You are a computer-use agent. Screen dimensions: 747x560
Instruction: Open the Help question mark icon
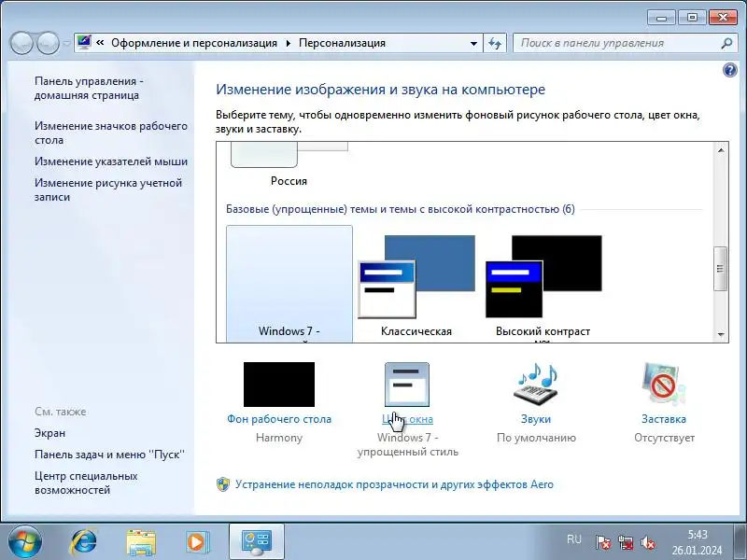(729, 71)
